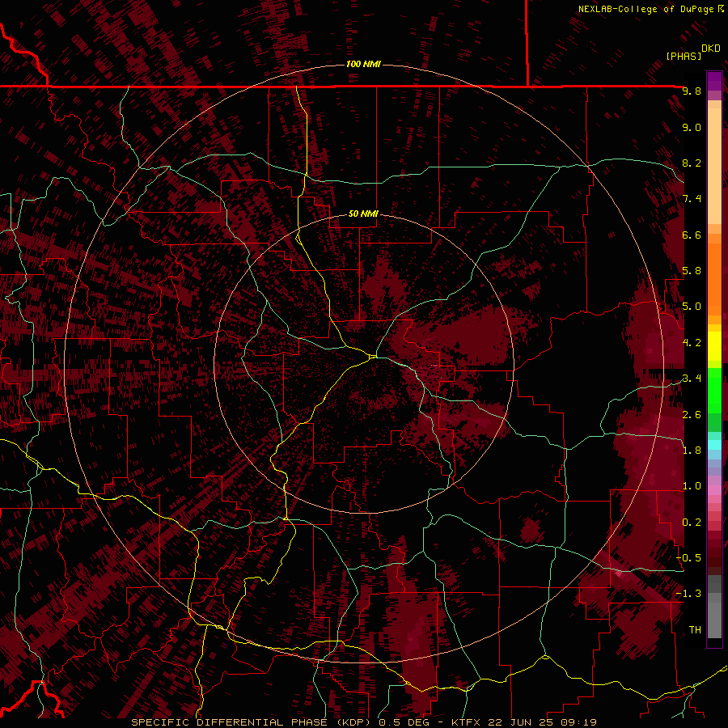The width and height of the screenshot is (728, 728).
Task: Click the 2.6 value on the scale
Action: pyautogui.click(x=692, y=415)
